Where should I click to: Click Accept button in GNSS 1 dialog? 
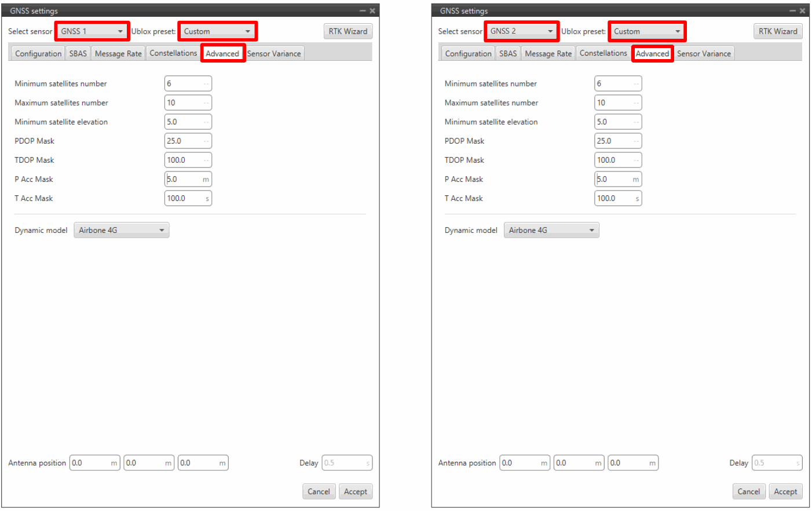355,491
